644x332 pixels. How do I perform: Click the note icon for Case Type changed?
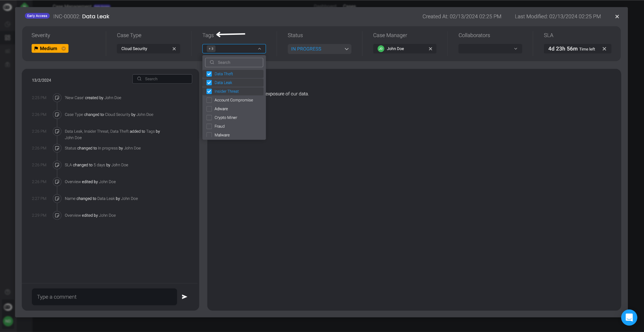[57, 114]
